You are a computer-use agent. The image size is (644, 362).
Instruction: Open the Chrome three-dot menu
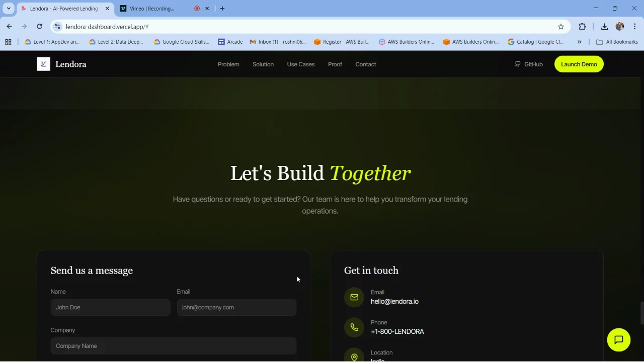pyautogui.click(x=634, y=27)
